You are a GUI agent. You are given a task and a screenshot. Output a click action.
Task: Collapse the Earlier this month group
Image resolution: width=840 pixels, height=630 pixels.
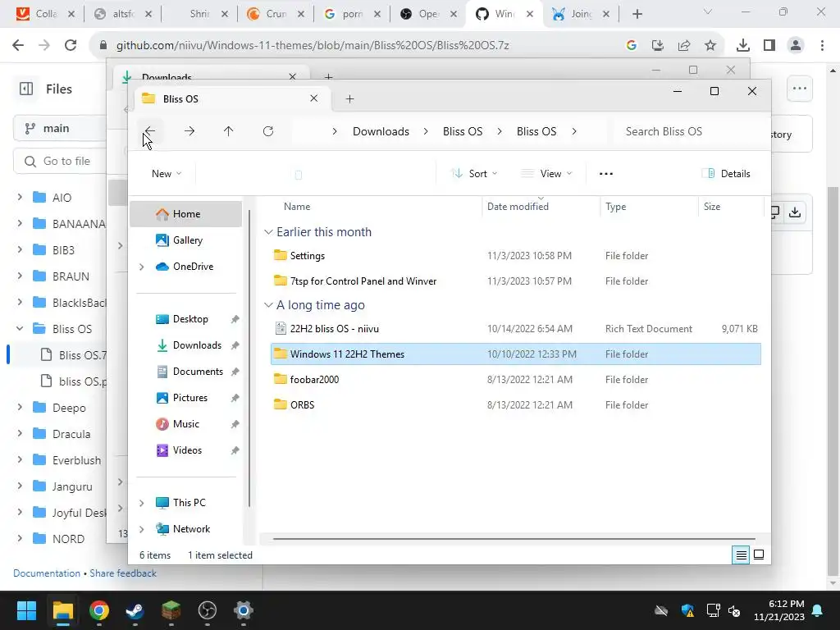(268, 232)
